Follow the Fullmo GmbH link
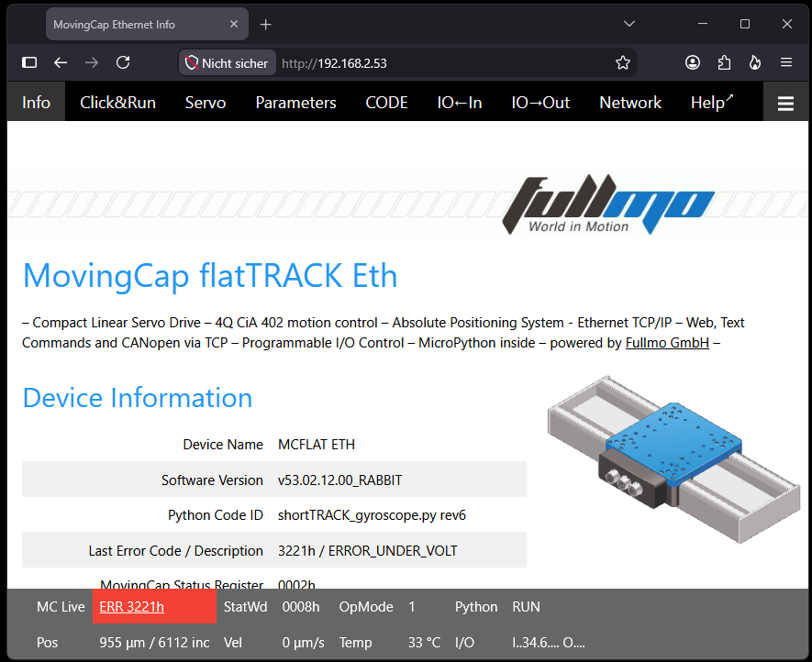The width and height of the screenshot is (812, 662). (667, 343)
